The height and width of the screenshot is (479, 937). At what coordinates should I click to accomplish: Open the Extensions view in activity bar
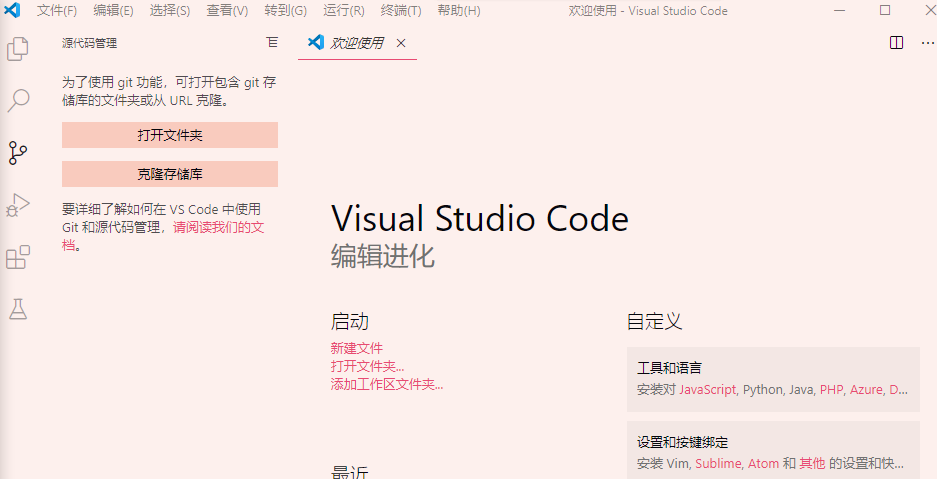pyautogui.click(x=18, y=257)
